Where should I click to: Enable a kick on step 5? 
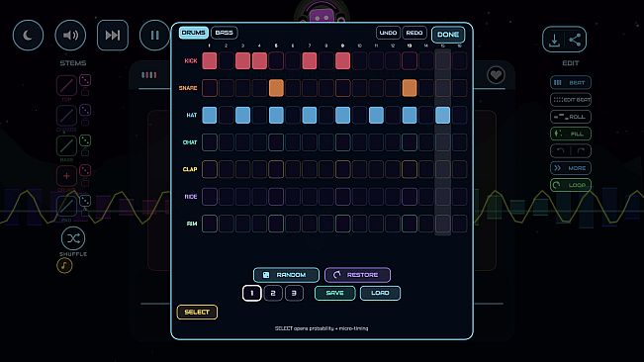276,60
